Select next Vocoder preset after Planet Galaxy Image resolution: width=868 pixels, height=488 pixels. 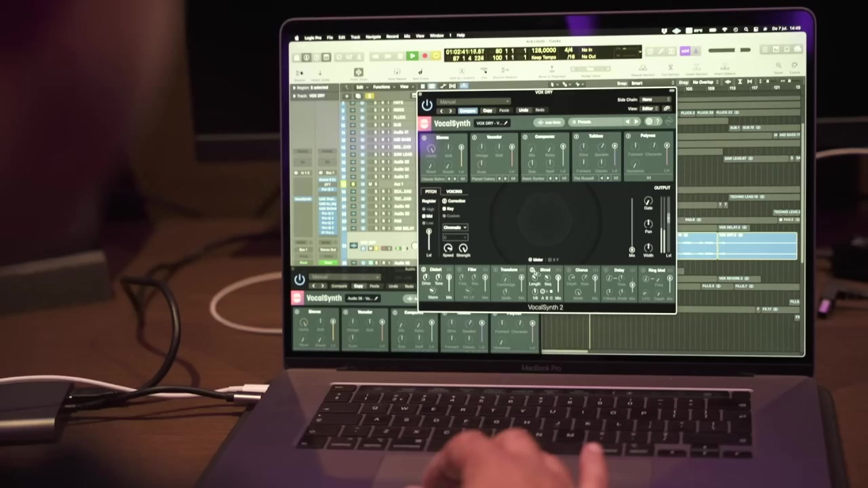(506, 179)
